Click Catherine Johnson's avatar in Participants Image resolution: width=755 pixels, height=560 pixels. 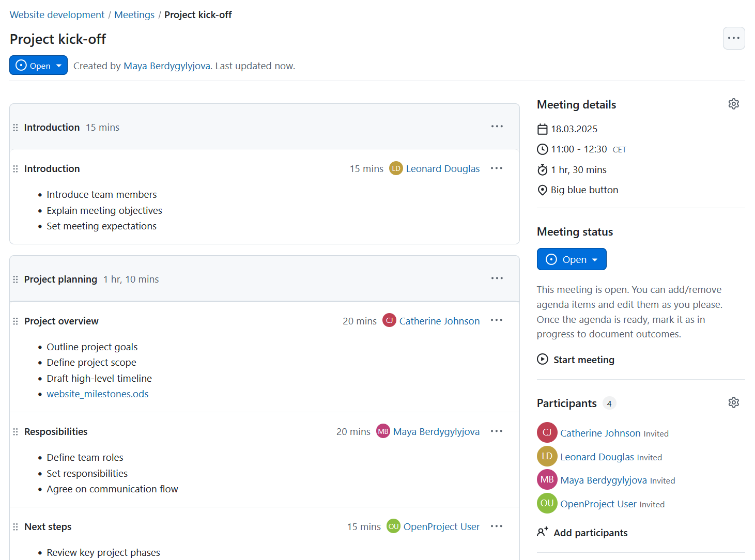click(547, 432)
